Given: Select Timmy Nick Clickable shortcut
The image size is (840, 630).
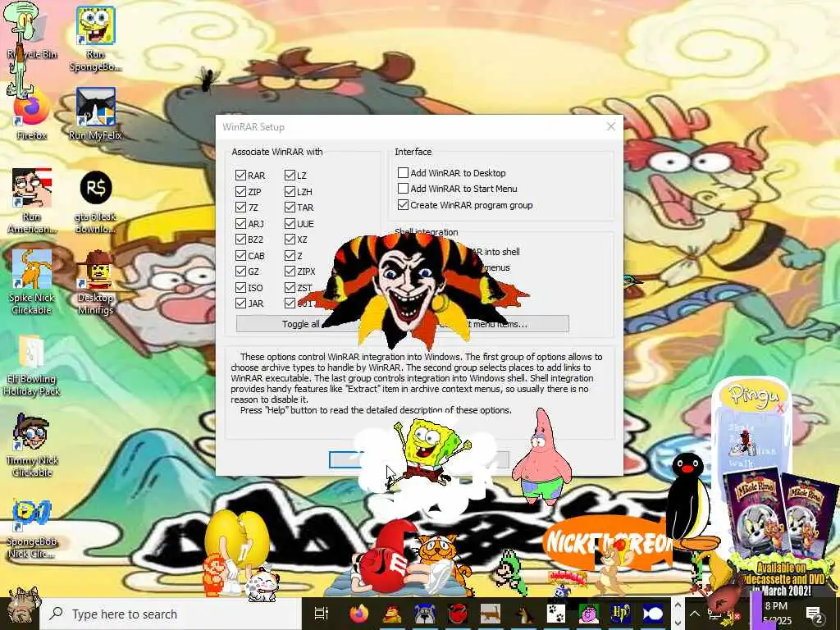Looking at the screenshot, I should [x=31, y=445].
